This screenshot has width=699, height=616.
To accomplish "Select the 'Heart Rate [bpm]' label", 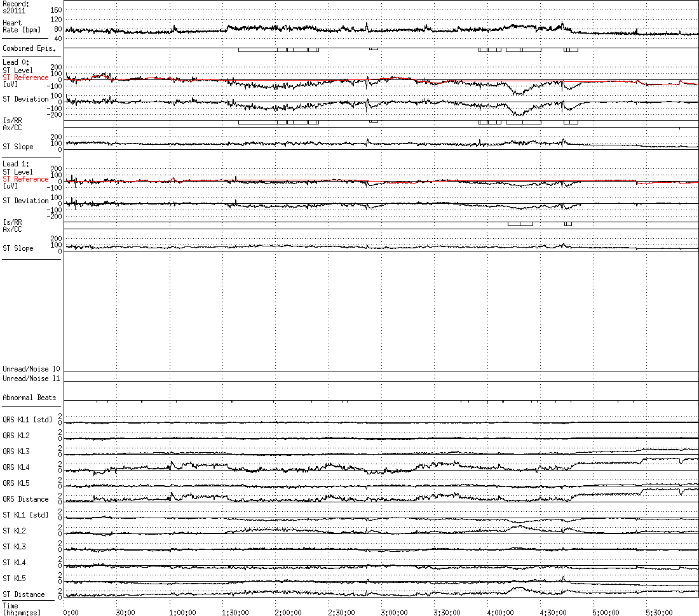I will pyautogui.click(x=22, y=26).
